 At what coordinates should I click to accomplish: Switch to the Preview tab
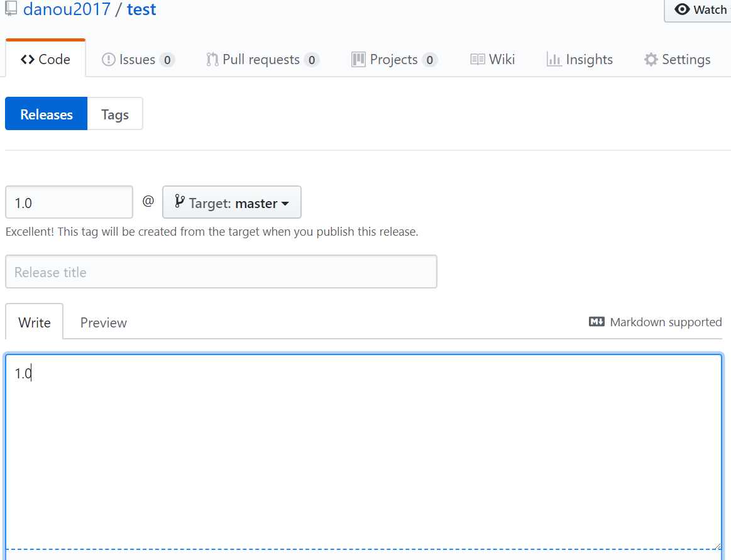[x=104, y=322]
